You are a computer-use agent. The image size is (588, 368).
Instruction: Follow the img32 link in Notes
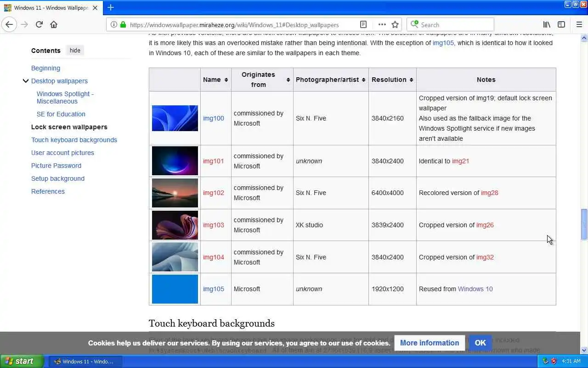click(x=485, y=257)
